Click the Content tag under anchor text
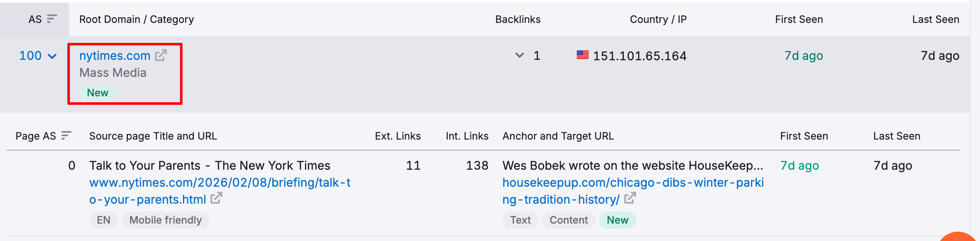Image resolution: width=980 pixels, height=241 pixels. pyautogui.click(x=569, y=220)
